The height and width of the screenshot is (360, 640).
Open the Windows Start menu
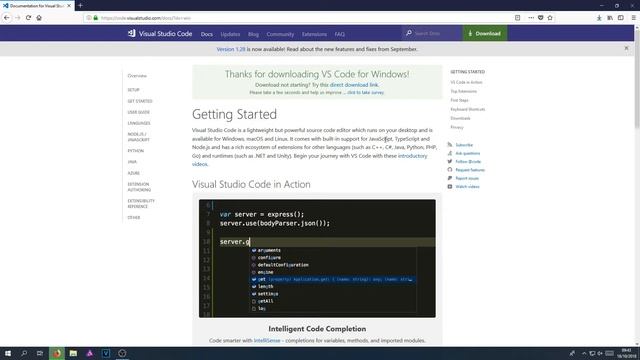tap(8, 353)
